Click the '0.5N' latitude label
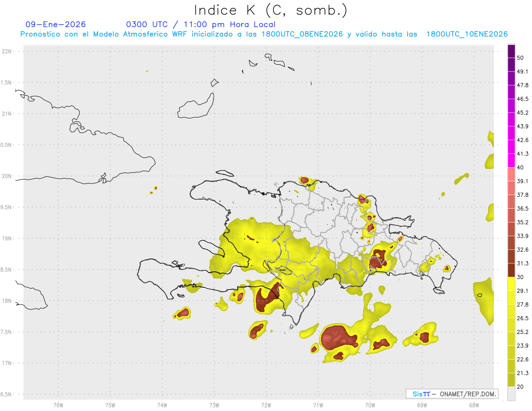The height and width of the screenshot is (411, 532). click(7, 145)
